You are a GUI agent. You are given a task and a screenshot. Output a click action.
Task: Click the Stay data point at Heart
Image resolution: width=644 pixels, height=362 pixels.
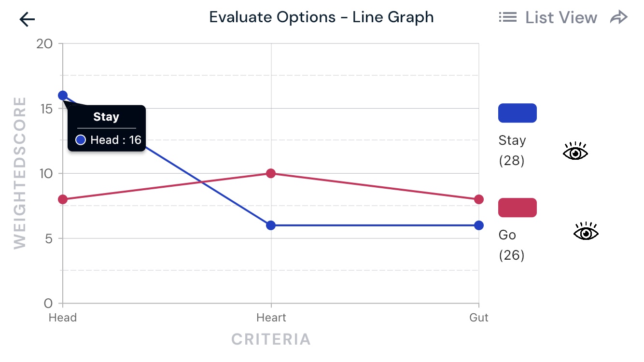271,225
